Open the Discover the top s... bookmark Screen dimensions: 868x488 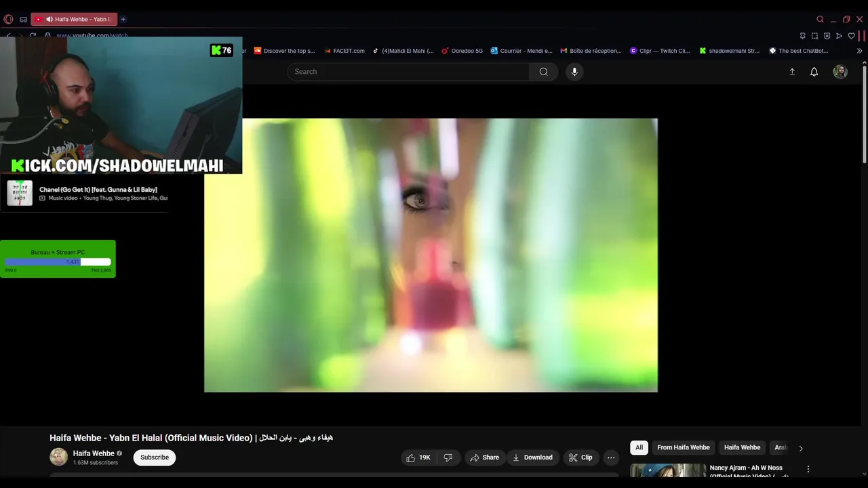[x=284, y=51]
